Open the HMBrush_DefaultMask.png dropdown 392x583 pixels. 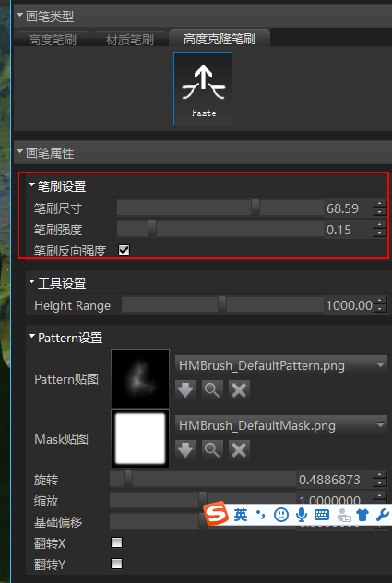pos(281,425)
